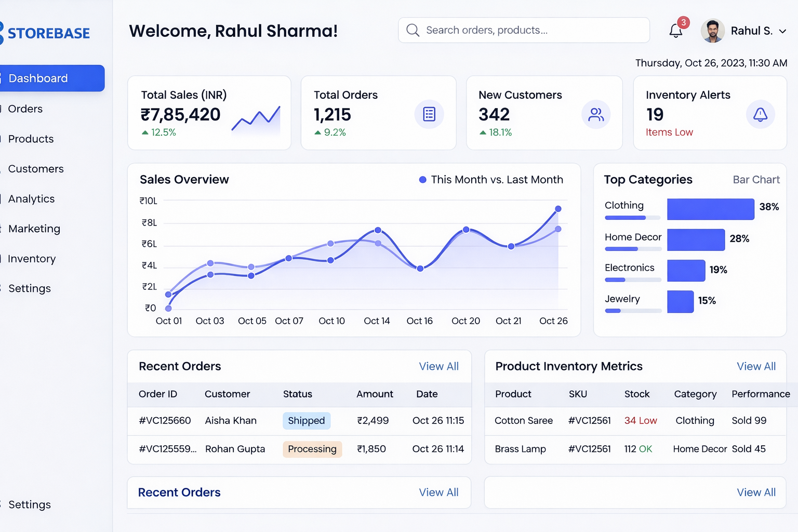Viewport: 798px width, 532px height.
Task: Open the Top Categories Bar Chart selector
Action: click(x=756, y=179)
